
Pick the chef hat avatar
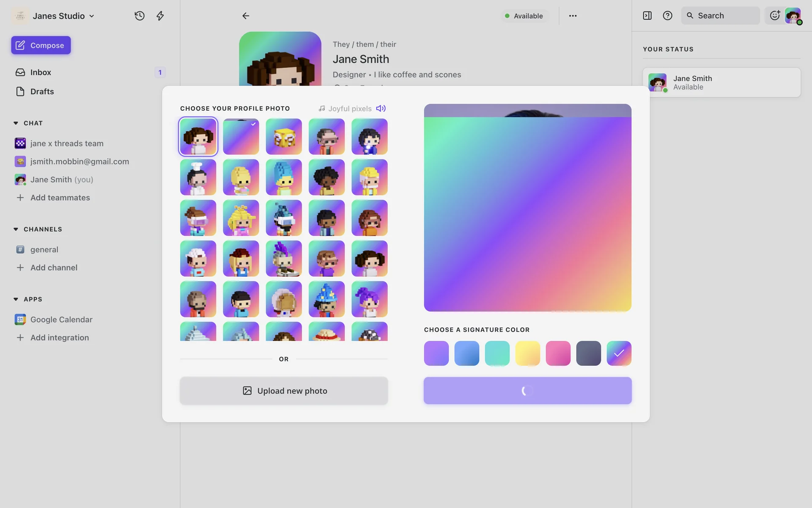tap(198, 177)
